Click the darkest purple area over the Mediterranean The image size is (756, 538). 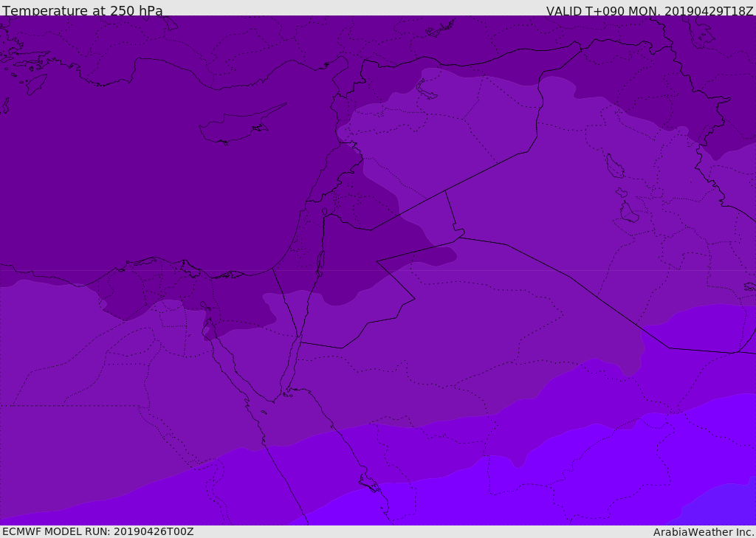[x=148, y=184]
